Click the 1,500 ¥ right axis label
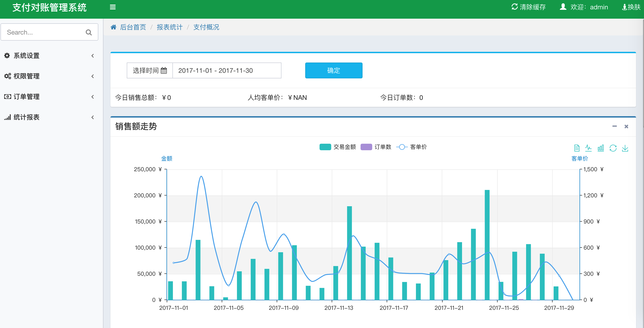The width and height of the screenshot is (644, 328). click(593, 169)
